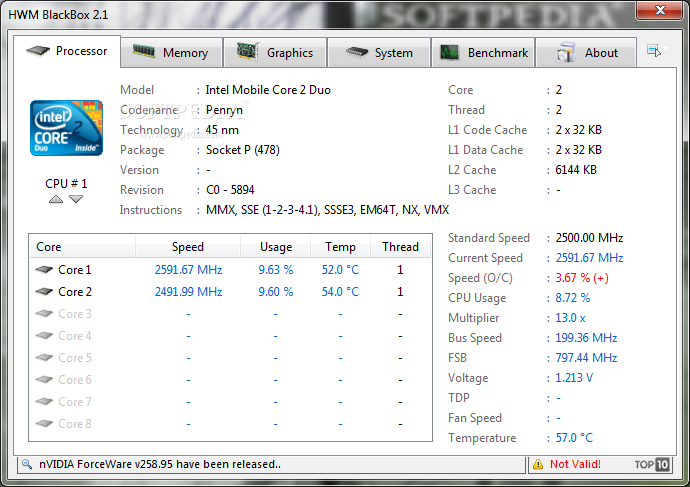Click the Thread column header
Screen dimensions: 690x487
point(400,246)
